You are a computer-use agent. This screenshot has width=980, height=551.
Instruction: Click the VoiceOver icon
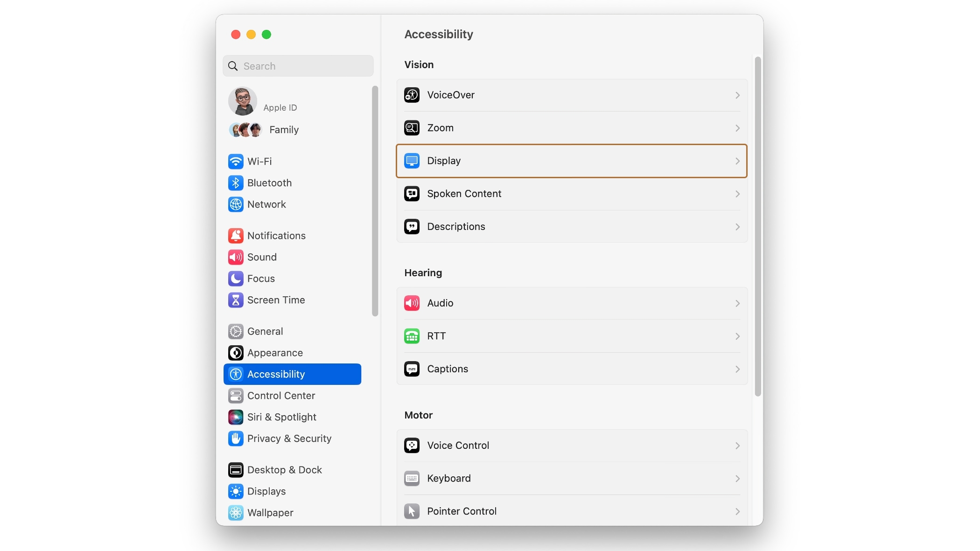(x=412, y=95)
